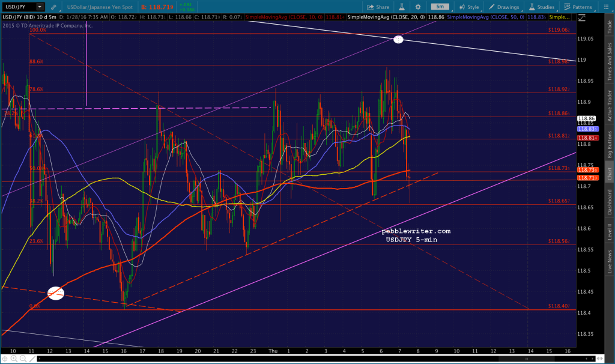Open chart settings gear icon
The height and width of the screenshot is (364, 615).
pyautogui.click(x=418, y=7)
